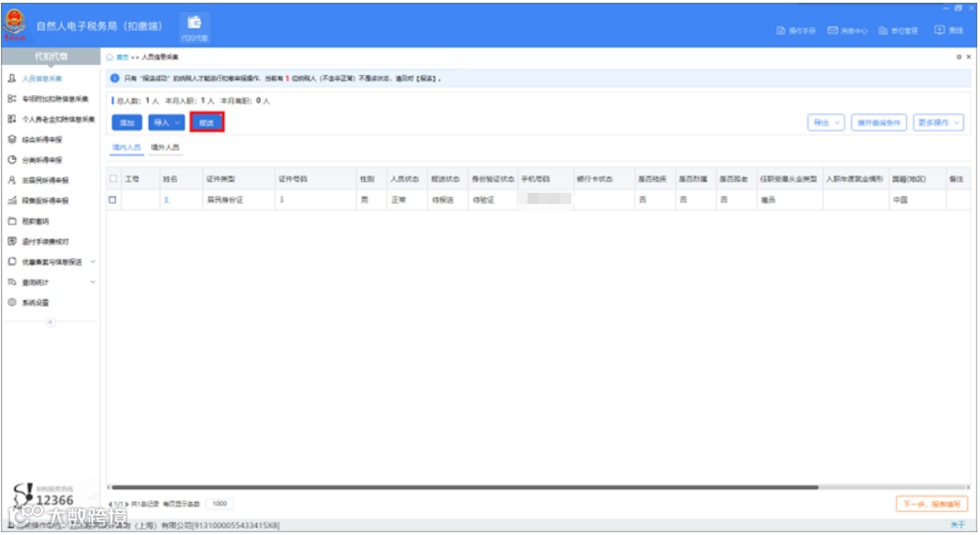Open the 关于 about link

pos(957,525)
